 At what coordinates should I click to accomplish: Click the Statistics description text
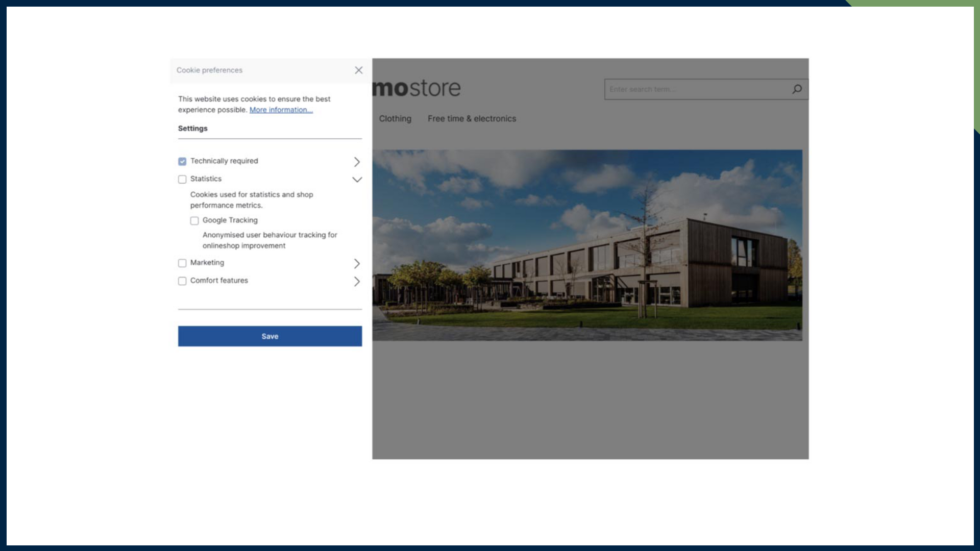(x=252, y=199)
